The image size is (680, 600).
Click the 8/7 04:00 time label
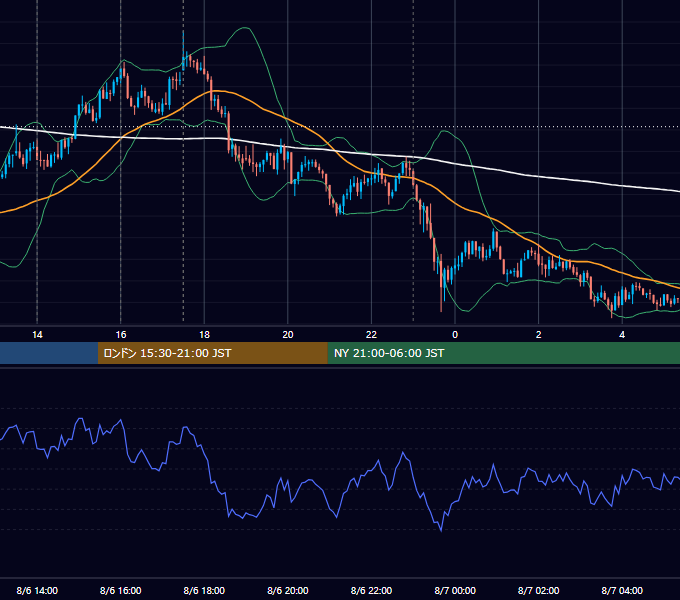tap(622, 590)
